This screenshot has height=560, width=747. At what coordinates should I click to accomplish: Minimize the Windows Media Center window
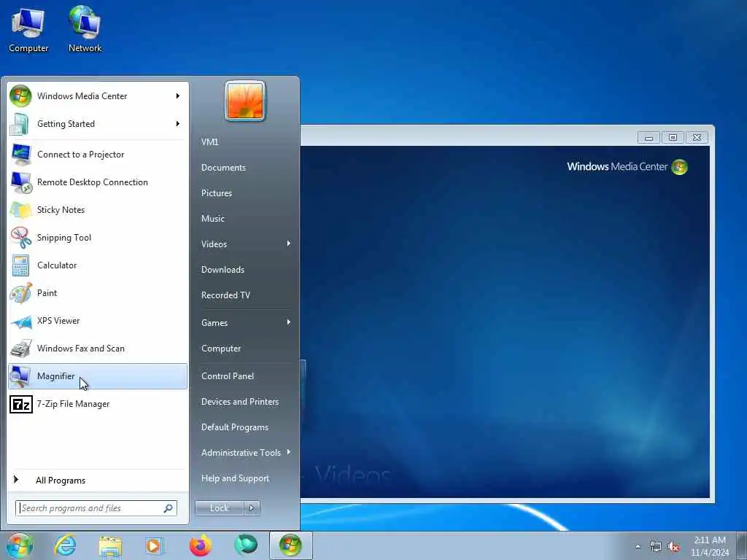coord(649,138)
